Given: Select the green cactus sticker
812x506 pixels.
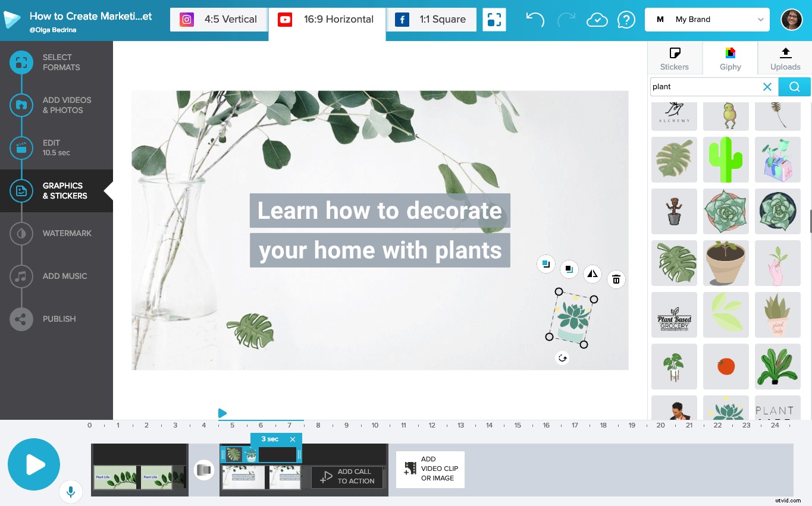Looking at the screenshot, I should [726, 159].
